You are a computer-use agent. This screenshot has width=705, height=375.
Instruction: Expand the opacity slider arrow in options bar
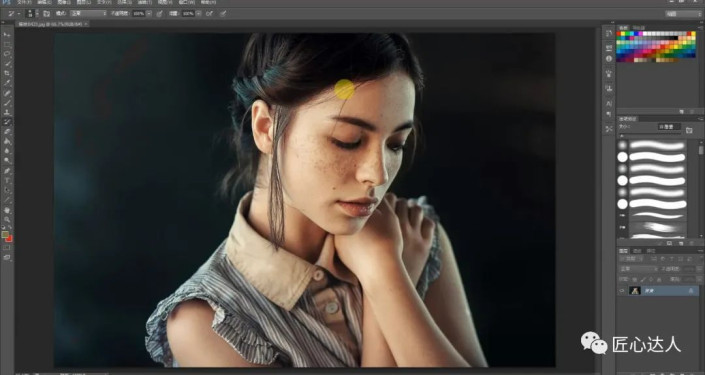click(x=149, y=13)
